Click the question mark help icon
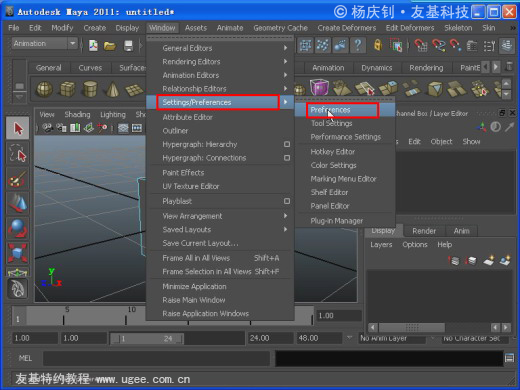Screen dimensions: 520x390 click(x=358, y=45)
